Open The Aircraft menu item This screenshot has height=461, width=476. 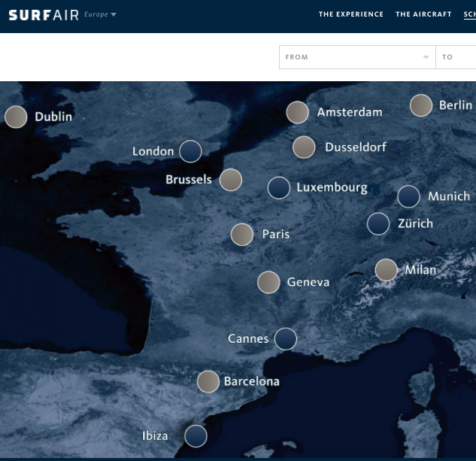(x=423, y=14)
